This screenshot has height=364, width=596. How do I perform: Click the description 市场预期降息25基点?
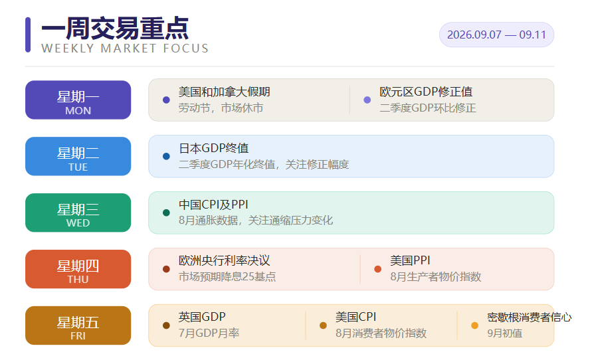[x=227, y=276]
